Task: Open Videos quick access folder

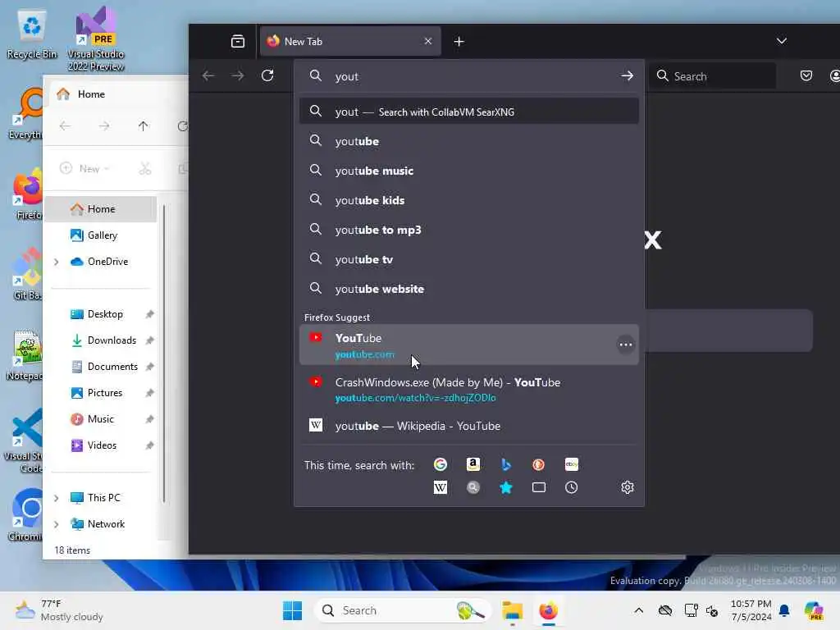Action: pyautogui.click(x=102, y=445)
